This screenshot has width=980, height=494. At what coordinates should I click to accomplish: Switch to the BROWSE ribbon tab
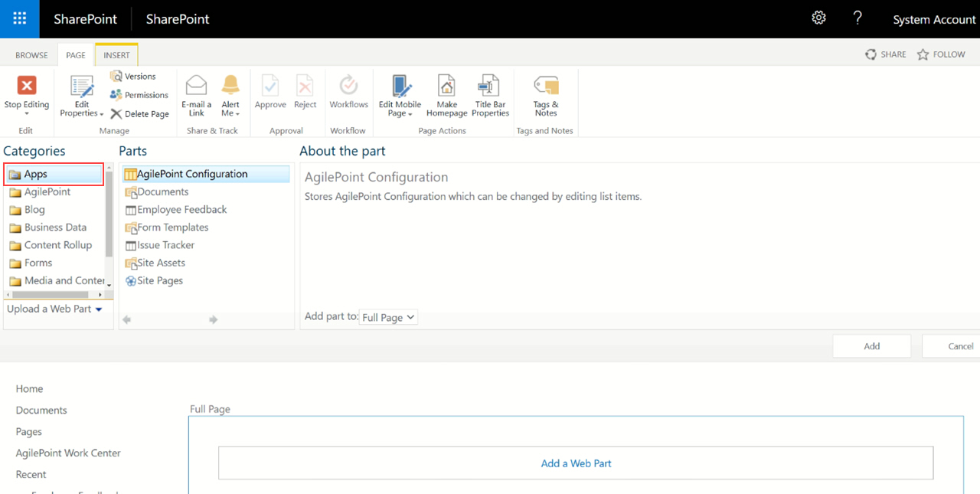[x=31, y=55]
